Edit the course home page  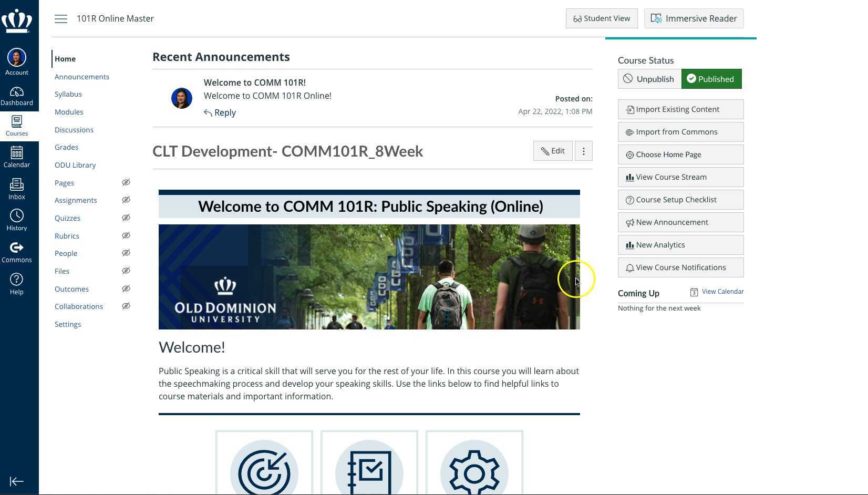click(x=553, y=151)
